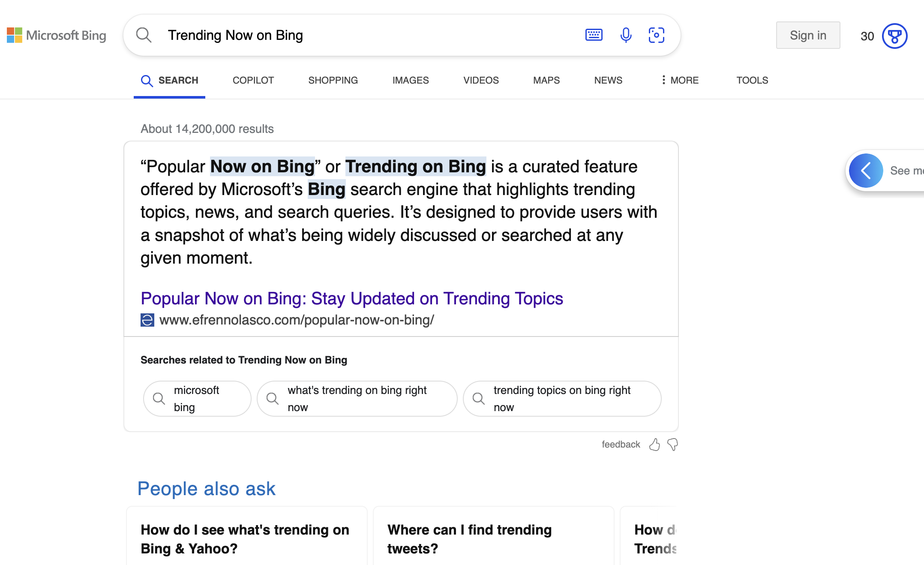Open the More menu dropdown
The height and width of the screenshot is (565, 924).
coord(680,80)
